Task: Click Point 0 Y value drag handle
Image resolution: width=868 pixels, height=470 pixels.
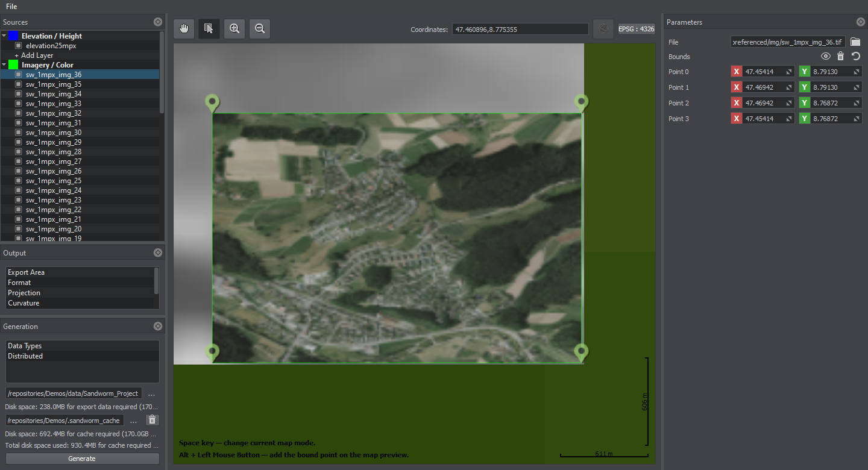Action: [x=857, y=72]
